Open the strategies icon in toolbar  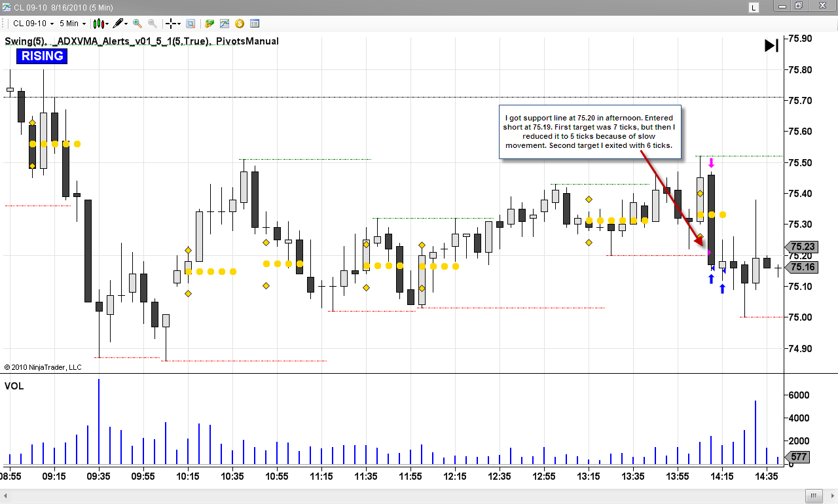[209, 24]
